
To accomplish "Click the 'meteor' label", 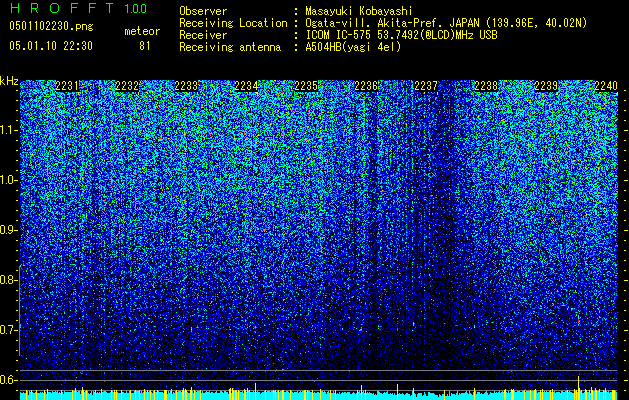I will point(142,31).
